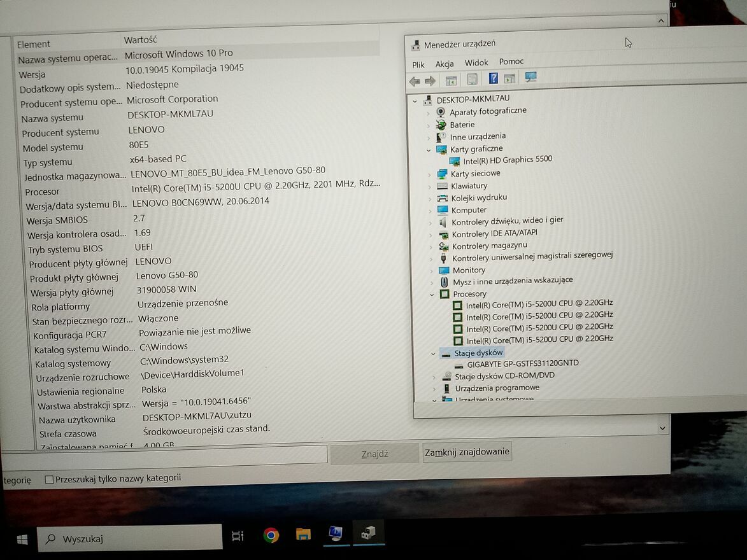Viewport: 747px width, 560px height.
Task: Click the blue Help question mark icon
Action: click(x=493, y=79)
